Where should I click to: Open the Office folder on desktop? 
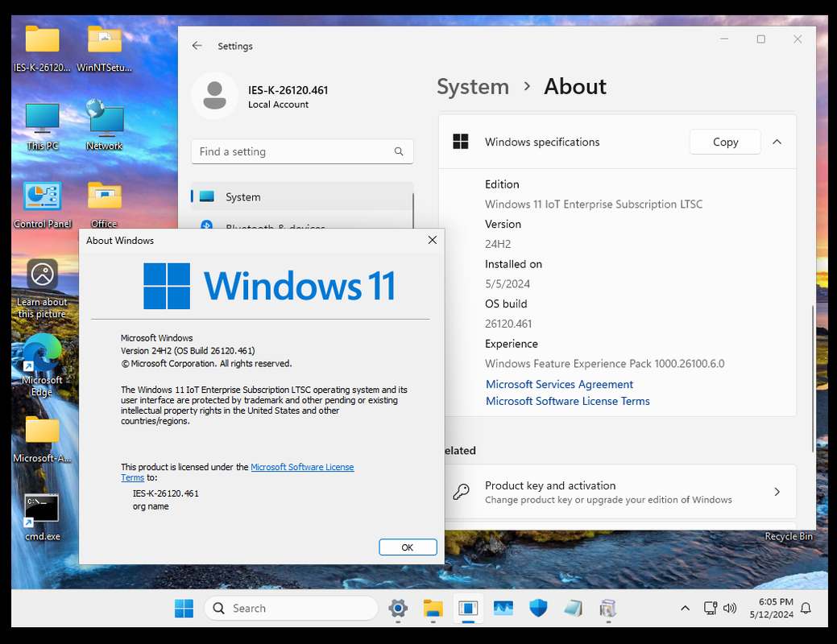pos(104,205)
